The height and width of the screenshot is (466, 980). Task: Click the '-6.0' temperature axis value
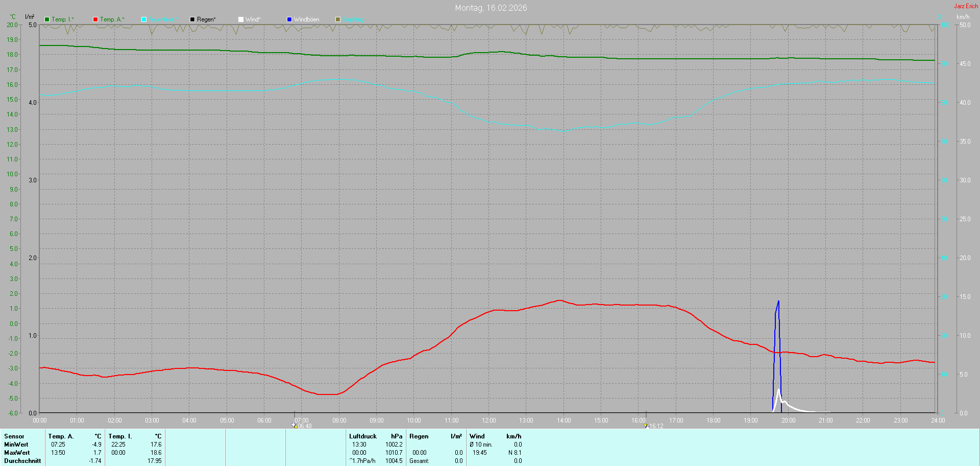point(12,413)
